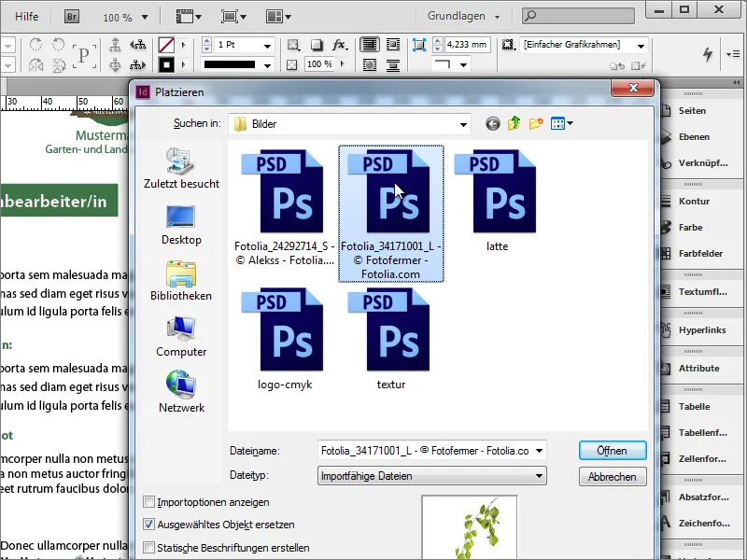The width and height of the screenshot is (747, 560).
Task: Go up one folder level icon
Action: coord(514,124)
